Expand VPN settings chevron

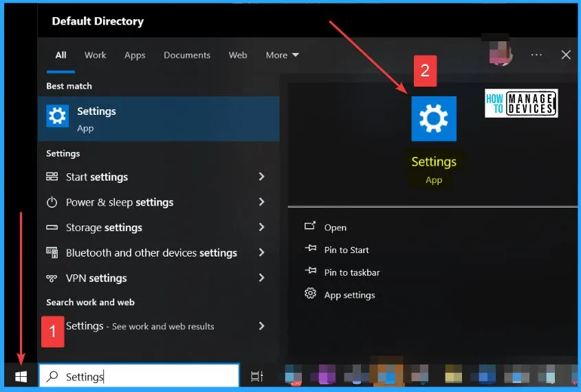(x=261, y=278)
